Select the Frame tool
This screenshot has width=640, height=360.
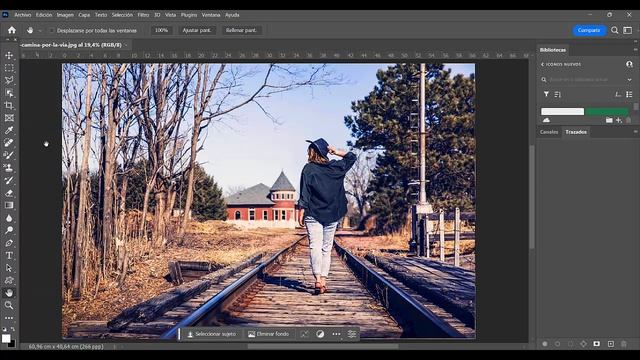(x=9, y=118)
